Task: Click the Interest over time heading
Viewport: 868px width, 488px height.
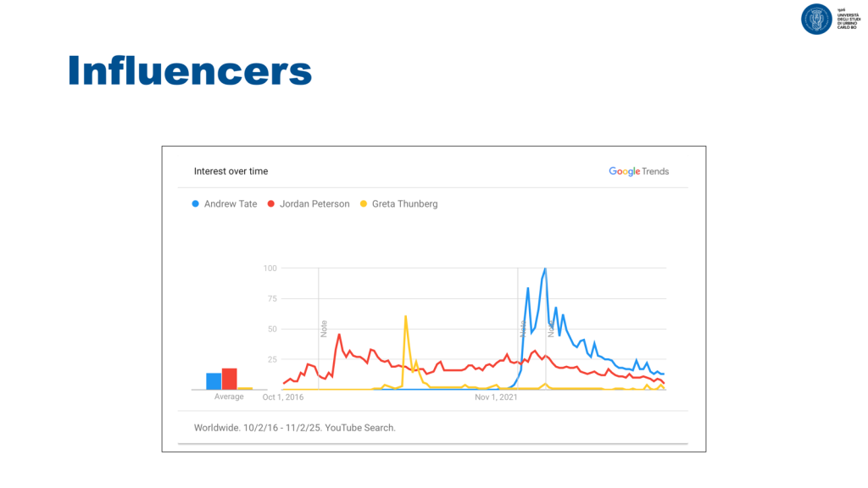Action: pyautogui.click(x=231, y=171)
